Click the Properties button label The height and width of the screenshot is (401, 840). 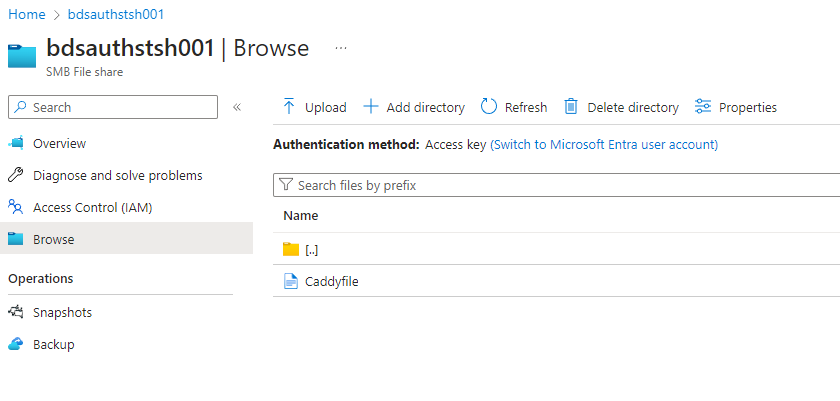pyautogui.click(x=748, y=107)
